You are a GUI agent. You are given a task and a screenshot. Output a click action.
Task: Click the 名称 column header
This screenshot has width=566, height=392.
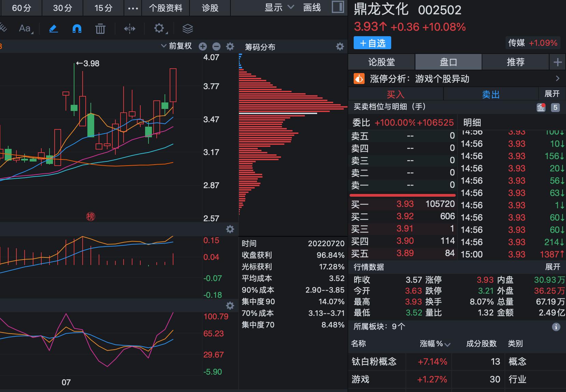pos(358,344)
